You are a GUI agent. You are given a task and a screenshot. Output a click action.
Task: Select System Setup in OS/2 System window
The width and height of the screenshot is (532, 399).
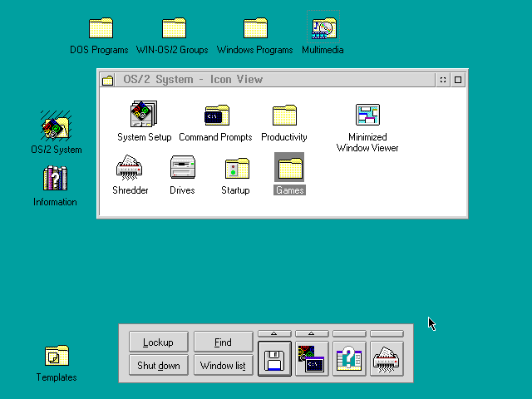click(x=144, y=114)
